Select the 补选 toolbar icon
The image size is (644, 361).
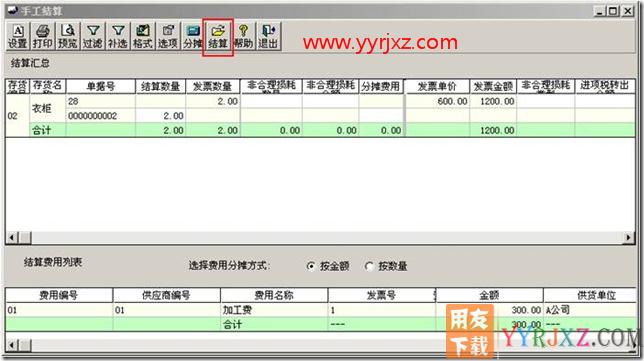coord(117,36)
